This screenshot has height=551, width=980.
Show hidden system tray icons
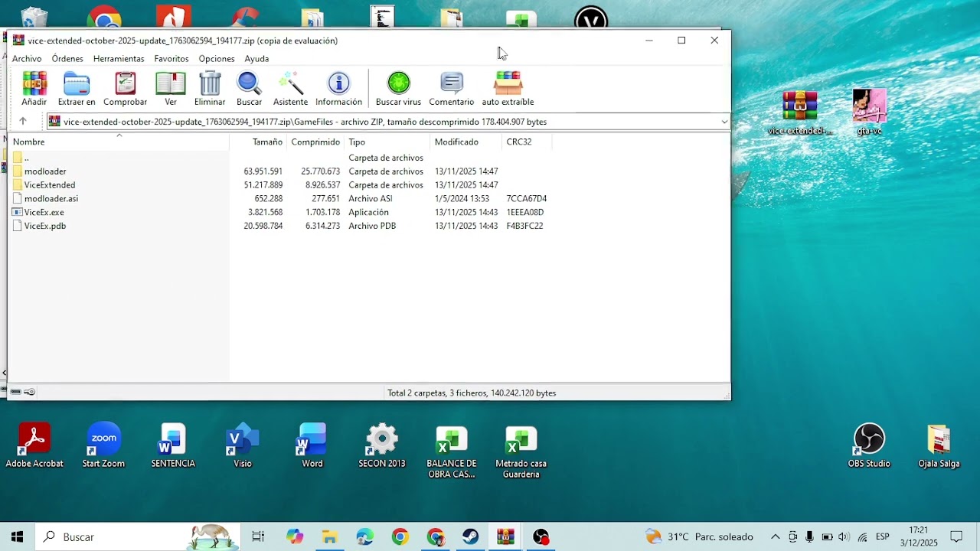(775, 536)
